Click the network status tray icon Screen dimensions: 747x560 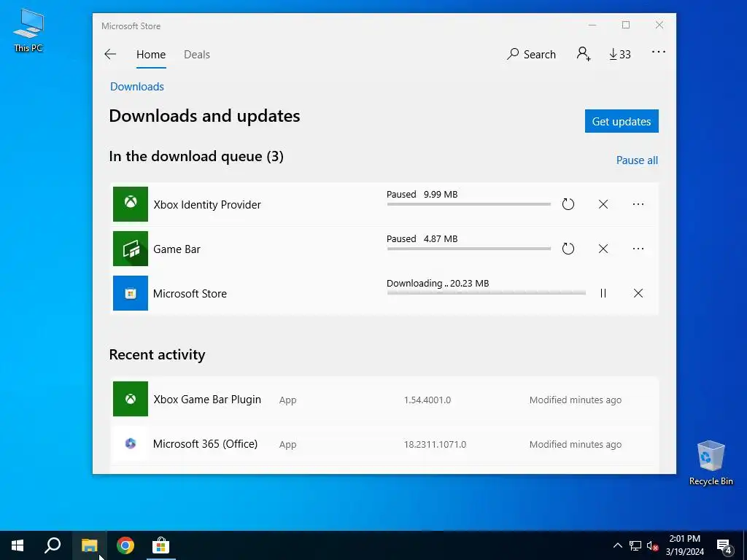coord(635,545)
